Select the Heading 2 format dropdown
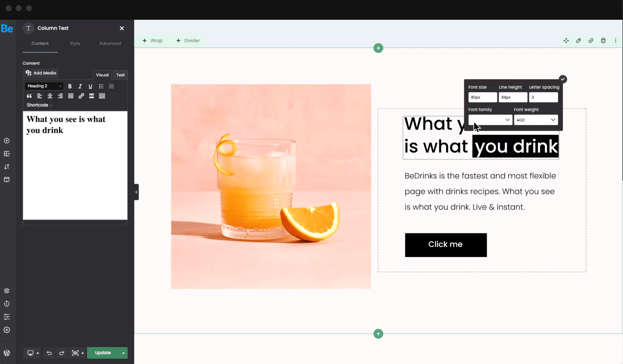Screen dimensions: 623x364 (43, 85)
